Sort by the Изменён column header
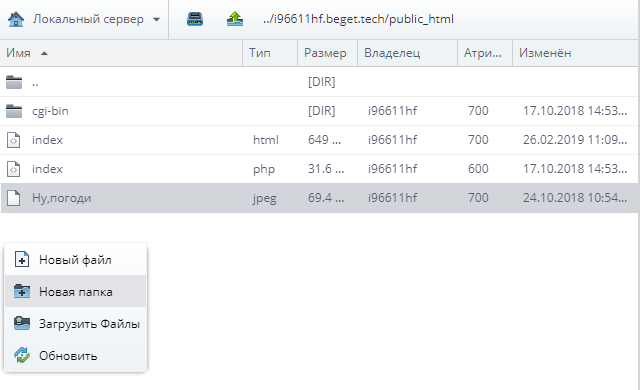 (575, 53)
